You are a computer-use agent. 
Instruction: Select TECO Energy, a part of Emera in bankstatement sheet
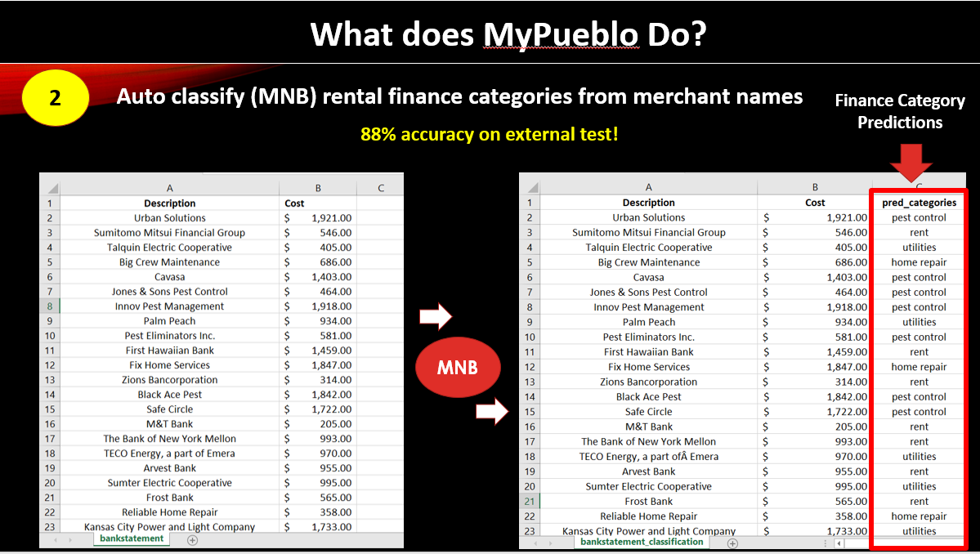[x=169, y=453]
